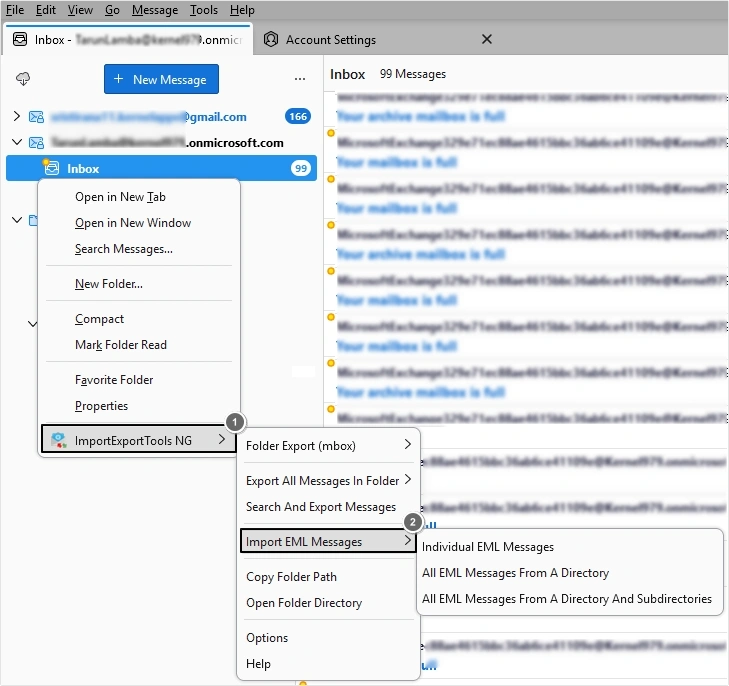The height and width of the screenshot is (686, 729).
Task: Select ImportExportTools NG menu entry
Action: (139, 439)
